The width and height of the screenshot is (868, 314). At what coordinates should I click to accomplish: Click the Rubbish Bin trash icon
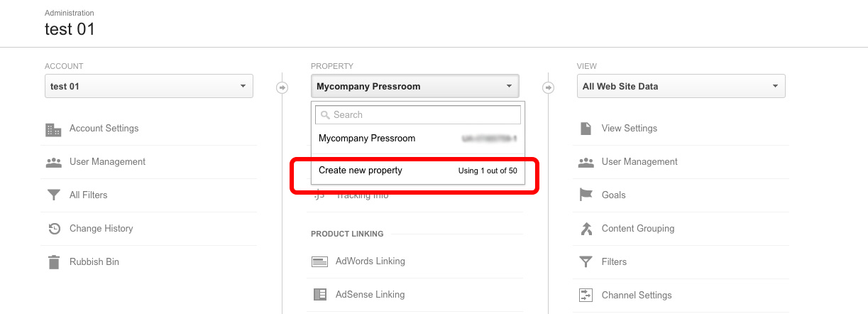(53, 262)
